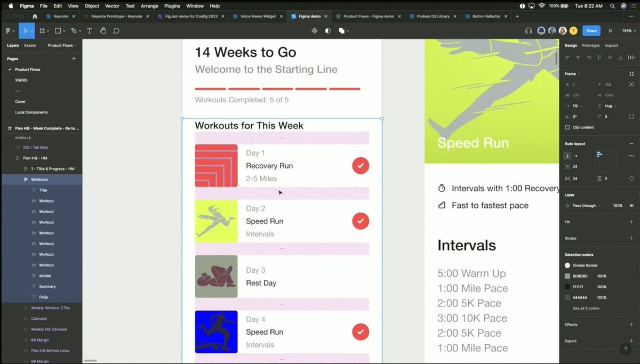Set Auto layout direction to horizontal
Screen dimensions: 640x364
point(576,156)
